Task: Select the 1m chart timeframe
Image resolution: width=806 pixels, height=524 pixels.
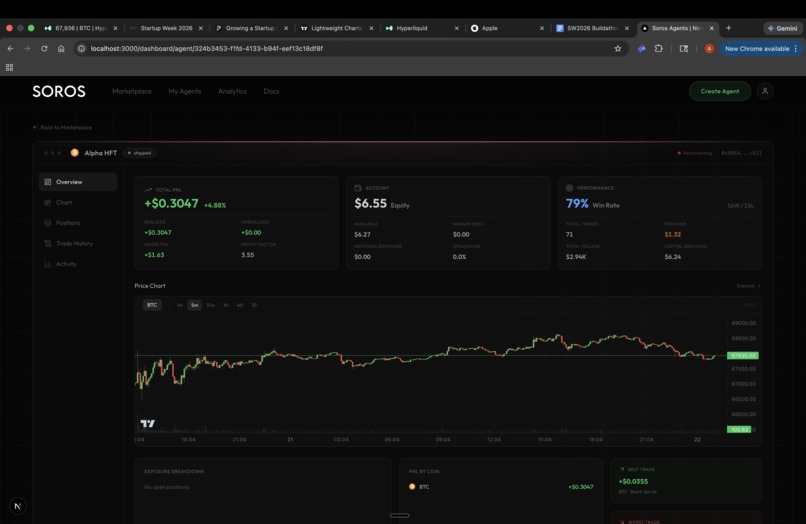Action: point(180,305)
